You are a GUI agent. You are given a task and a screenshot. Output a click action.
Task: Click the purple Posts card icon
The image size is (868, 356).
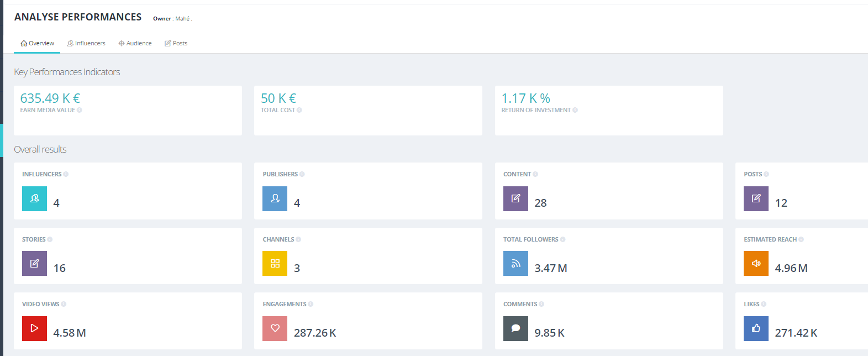(x=756, y=198)
